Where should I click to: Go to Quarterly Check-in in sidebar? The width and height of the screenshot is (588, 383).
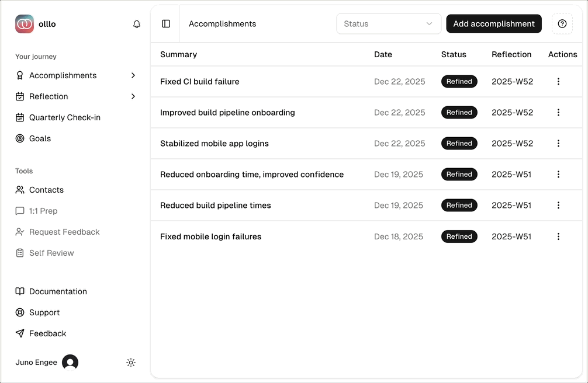click(x=64, y=117)
